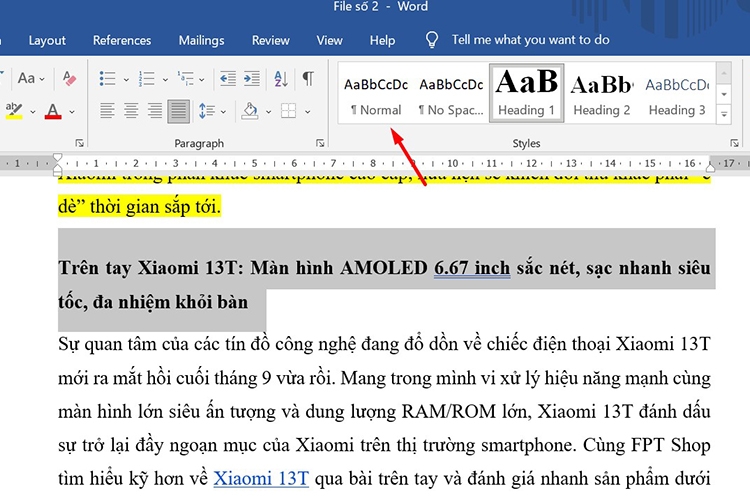
Task: Apply the Heading 2 style
Action: [x=602, y=94]
